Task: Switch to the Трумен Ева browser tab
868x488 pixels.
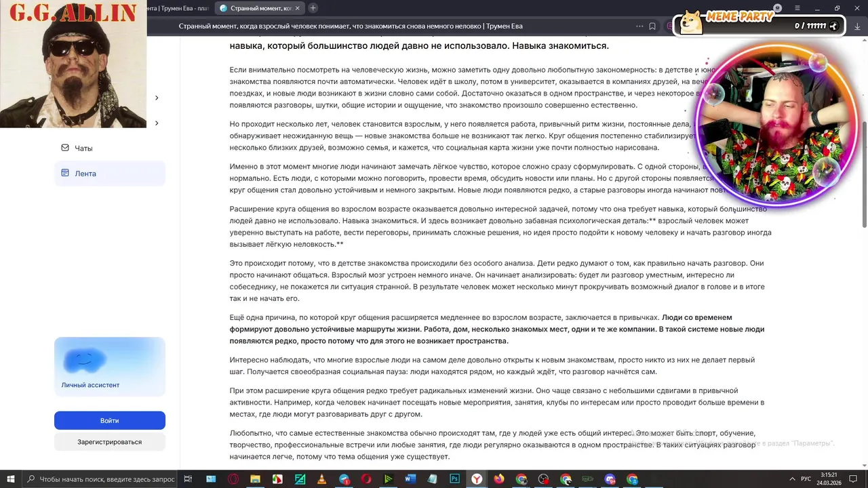Action: (179, 8)
